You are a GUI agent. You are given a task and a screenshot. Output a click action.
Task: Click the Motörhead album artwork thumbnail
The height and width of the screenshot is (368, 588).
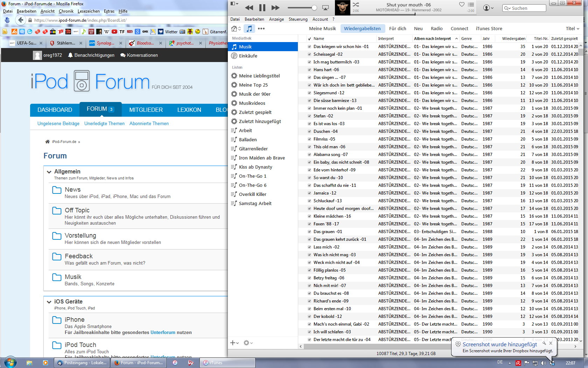tap(343, 7)
